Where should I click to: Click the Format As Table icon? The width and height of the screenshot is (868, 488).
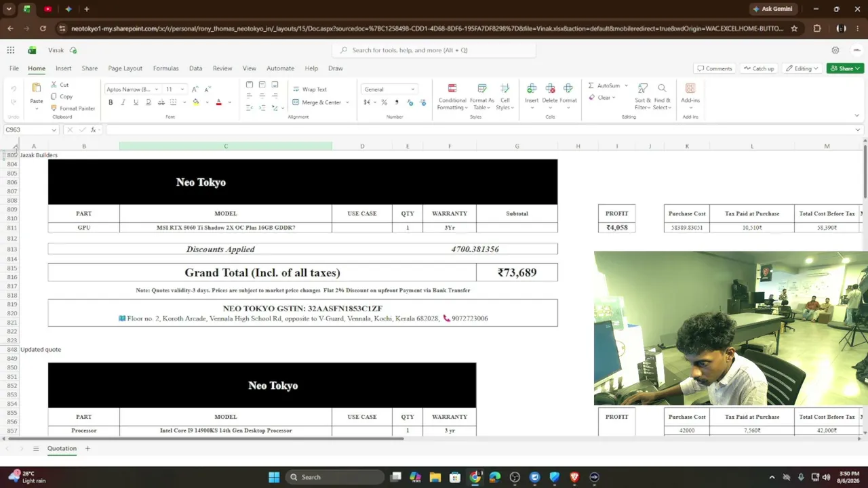point(482,88)
